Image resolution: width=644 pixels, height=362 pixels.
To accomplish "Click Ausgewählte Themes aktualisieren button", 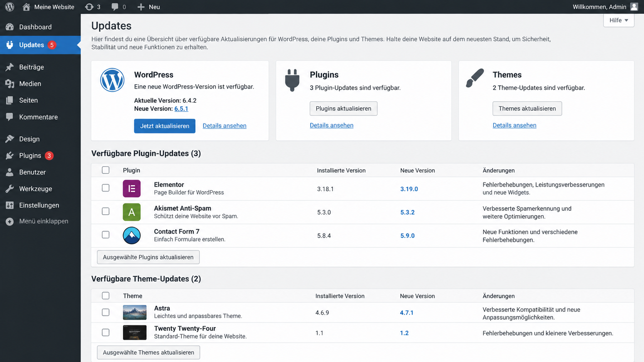I will coord(148,352).
